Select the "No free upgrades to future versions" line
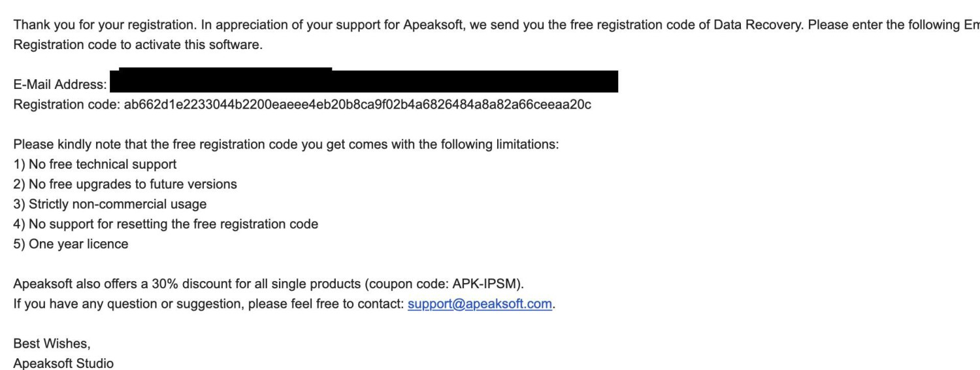Image resolution: width=980 pixels, height=370 pixels. (x=132, y=184)
